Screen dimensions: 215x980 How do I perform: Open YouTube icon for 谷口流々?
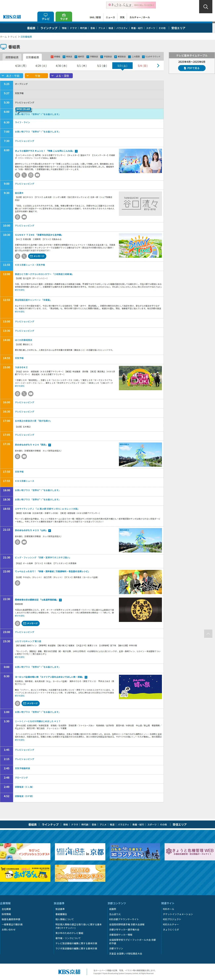[24, 217]
